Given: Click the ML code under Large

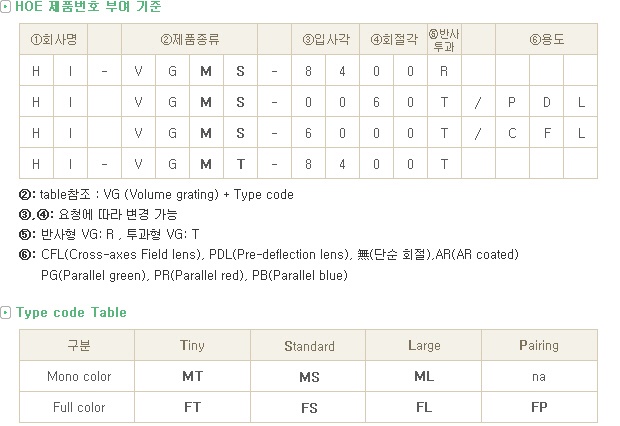Looking at the screenshot, I should click(x=424, y=376).
